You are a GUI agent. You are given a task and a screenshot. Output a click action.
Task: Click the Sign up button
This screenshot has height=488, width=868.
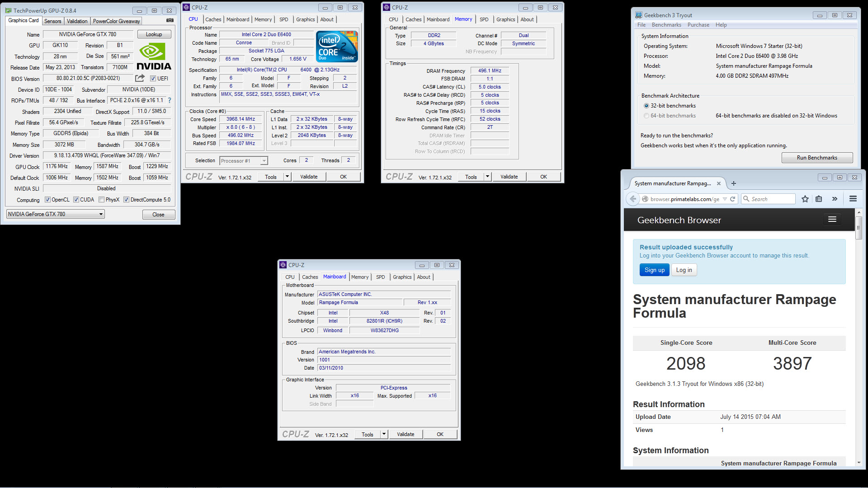coord(654,270)
